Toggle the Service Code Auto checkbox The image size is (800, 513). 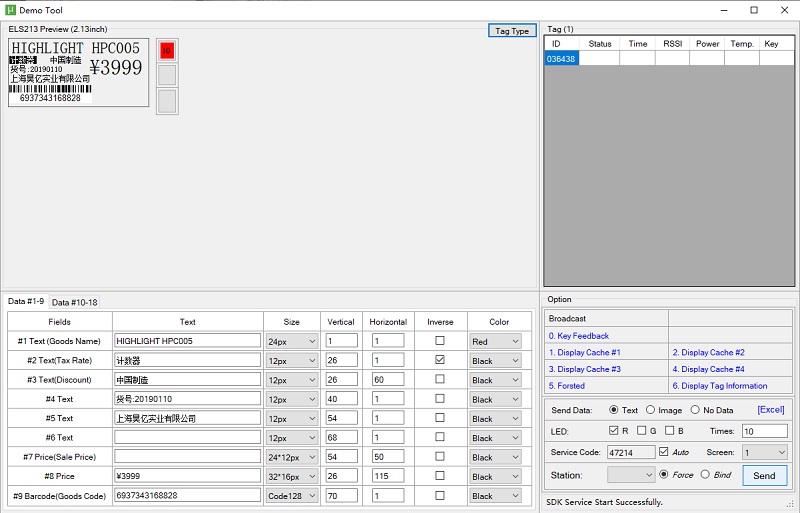tap(664, 452)
